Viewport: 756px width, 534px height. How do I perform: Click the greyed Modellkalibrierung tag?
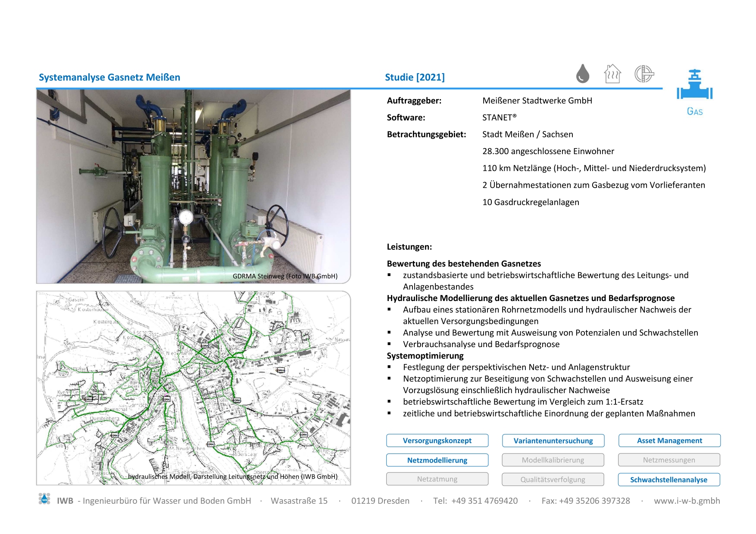click(x=553, y=460)
